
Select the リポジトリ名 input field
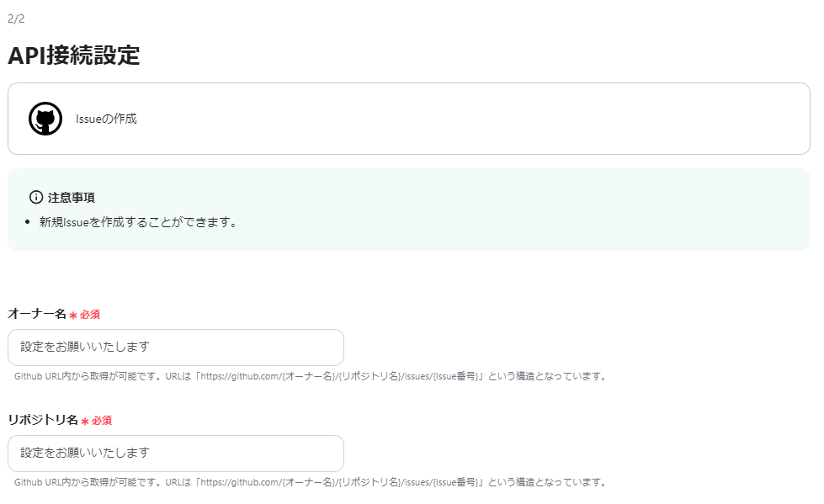point(174,453)
